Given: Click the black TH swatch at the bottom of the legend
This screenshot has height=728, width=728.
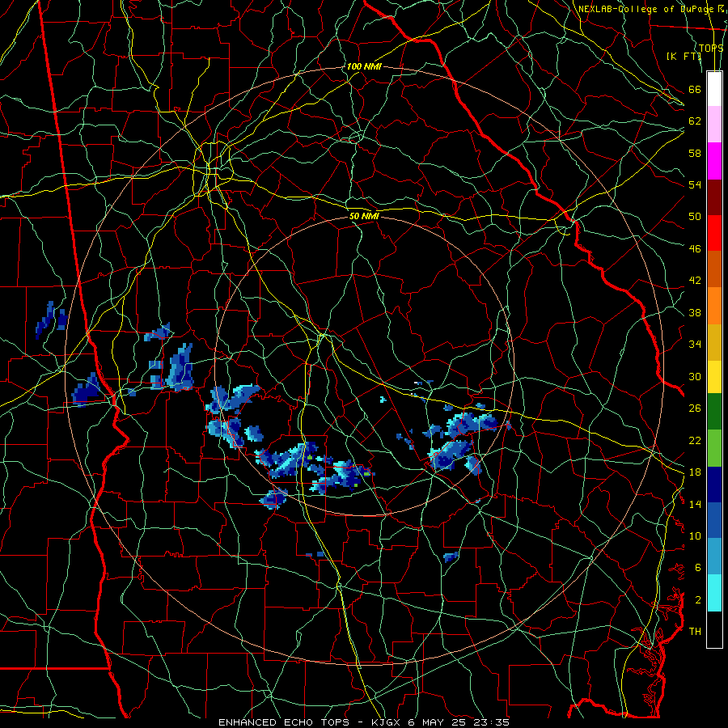Looking at the screenshot, I should click(x=714, y=629).
